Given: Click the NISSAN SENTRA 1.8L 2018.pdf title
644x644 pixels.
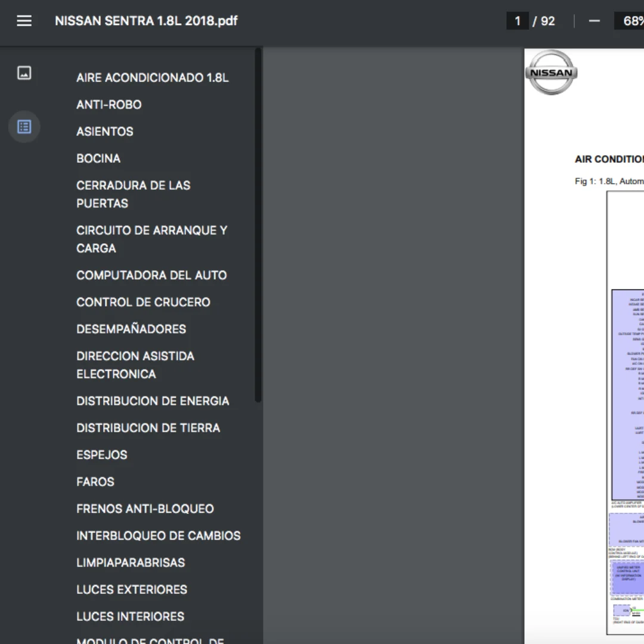Looking at the screenshot, I should click(x=146, y=21).
